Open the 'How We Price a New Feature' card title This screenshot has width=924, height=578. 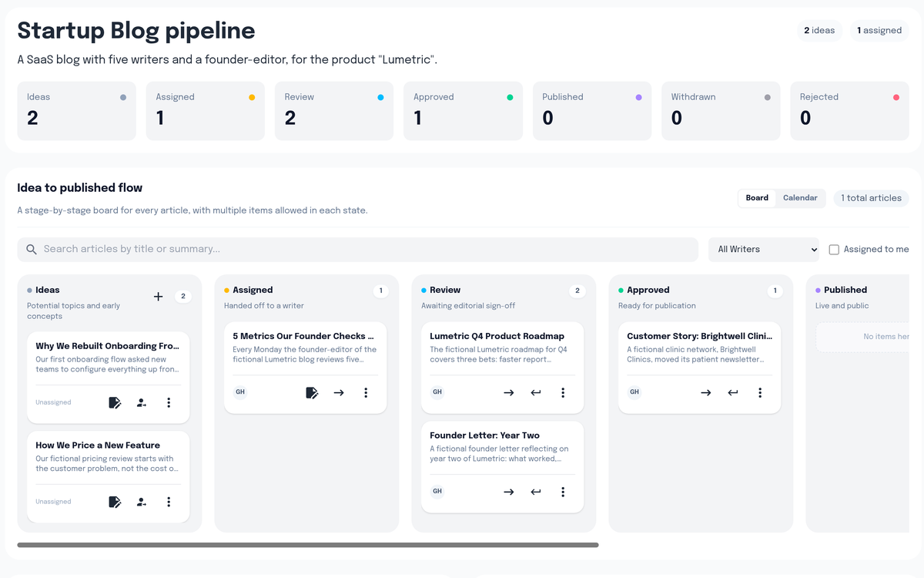pyautogui.click(x=98, y=445)
